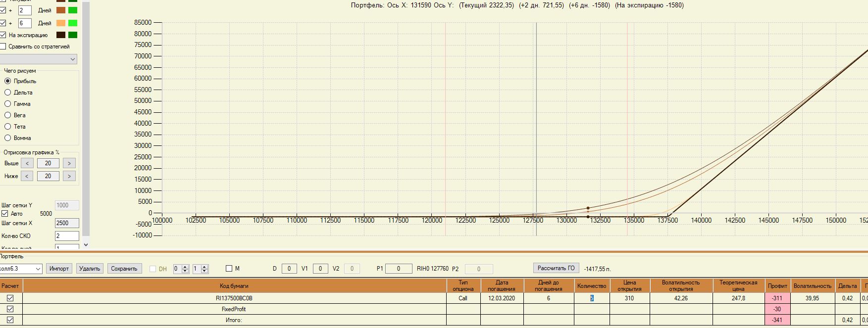Uncheck the +2 days curve checkbox

coord(3,10)
